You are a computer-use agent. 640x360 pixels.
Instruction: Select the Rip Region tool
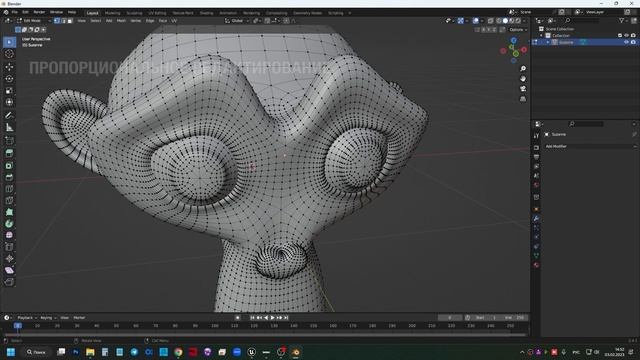coord(9,282)
